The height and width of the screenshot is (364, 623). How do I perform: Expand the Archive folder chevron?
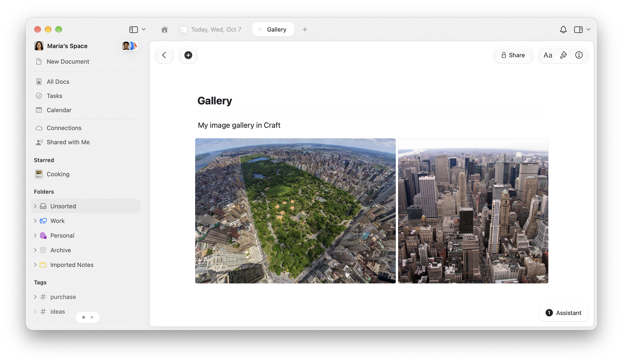(35, 250)
